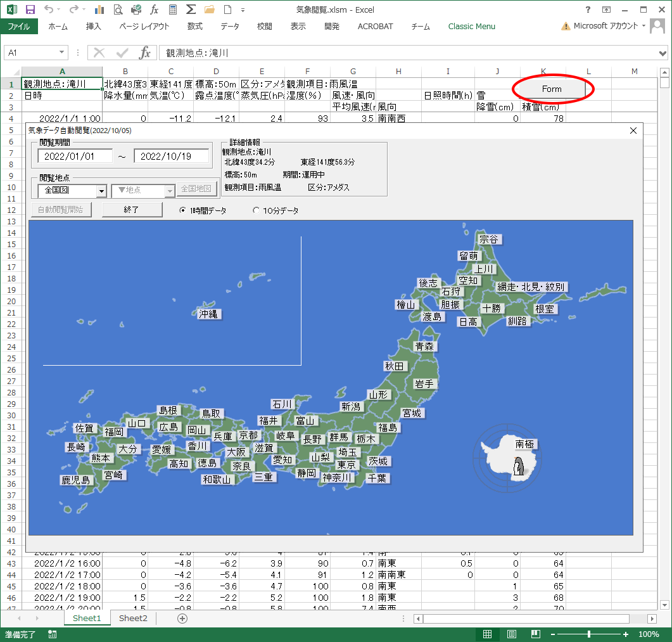Select the 10分データ radio button
This screenshot has height=642, width=672.
coord(256,209)
